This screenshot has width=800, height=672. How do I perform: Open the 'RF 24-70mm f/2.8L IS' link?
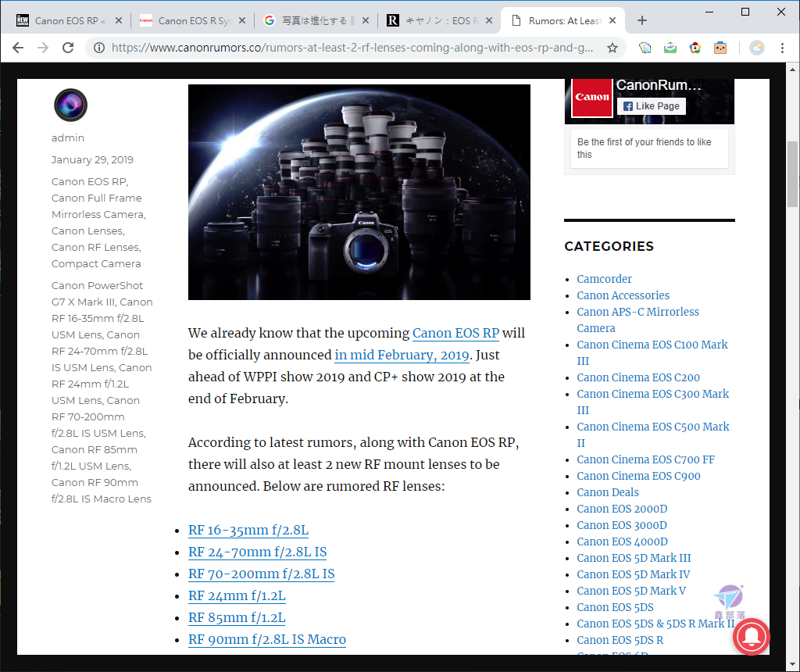[x=257, y=552]
